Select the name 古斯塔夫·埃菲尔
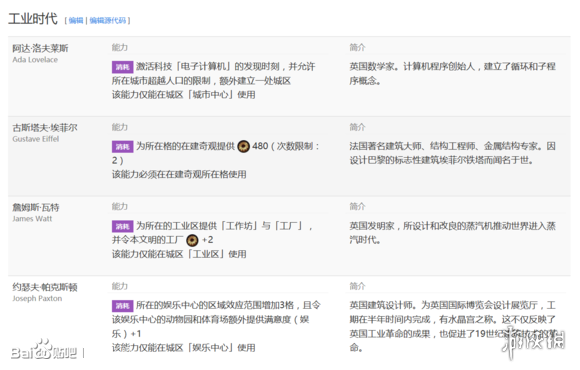580x370 pixels. click(x=45, y=128)
